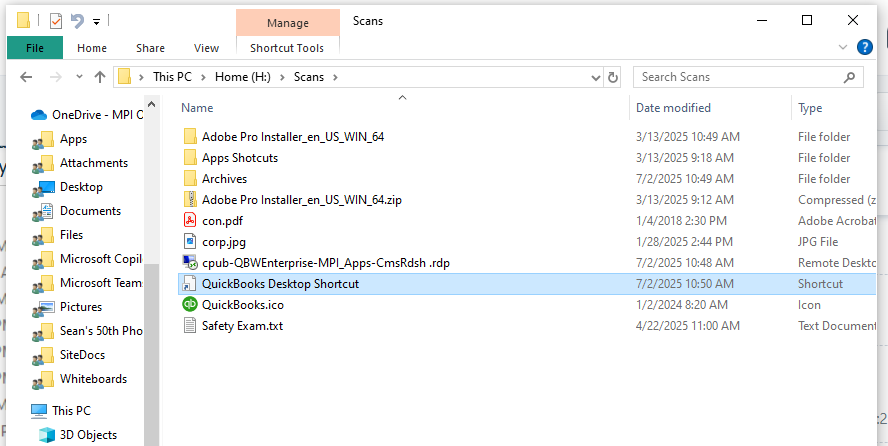Click the Properties quick access icon
Image resolution: width=888 pixels, height=446 pixels.
pyautogui.click(x=56, y=22)
